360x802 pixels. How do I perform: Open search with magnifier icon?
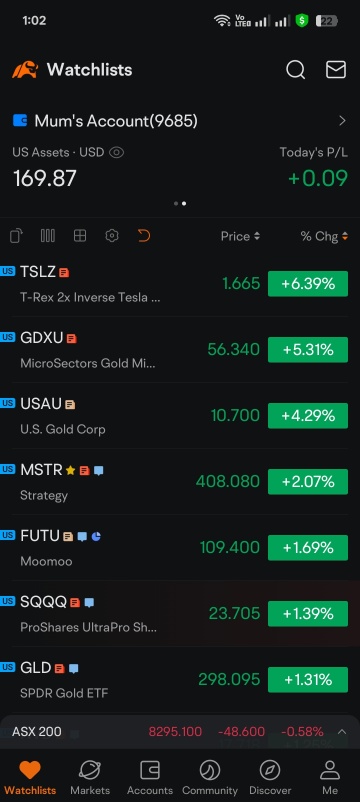click(x=295, y=70)
